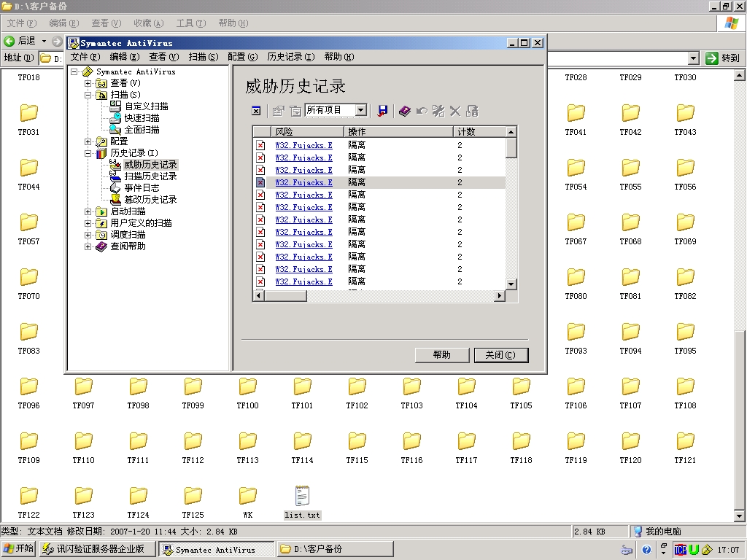Click the 帮助 button in dialog
Viewport: 747px width, 560px height.
coord(441,355)
